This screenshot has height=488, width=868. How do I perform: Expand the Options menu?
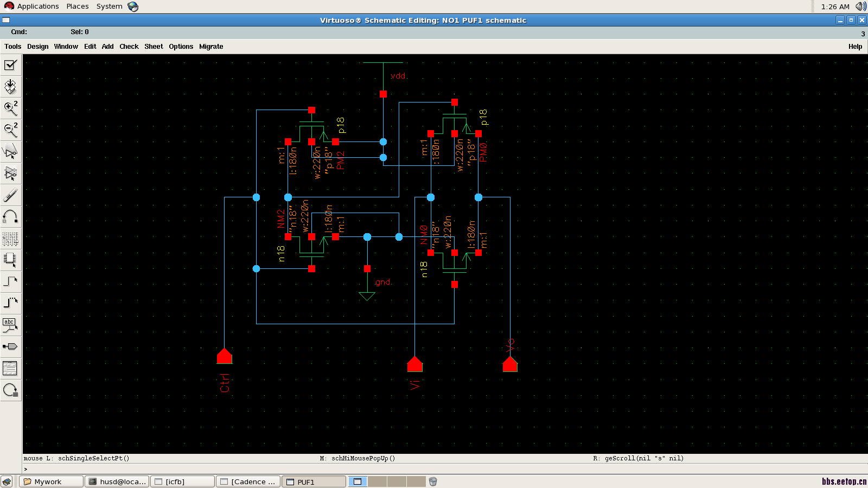181,47
